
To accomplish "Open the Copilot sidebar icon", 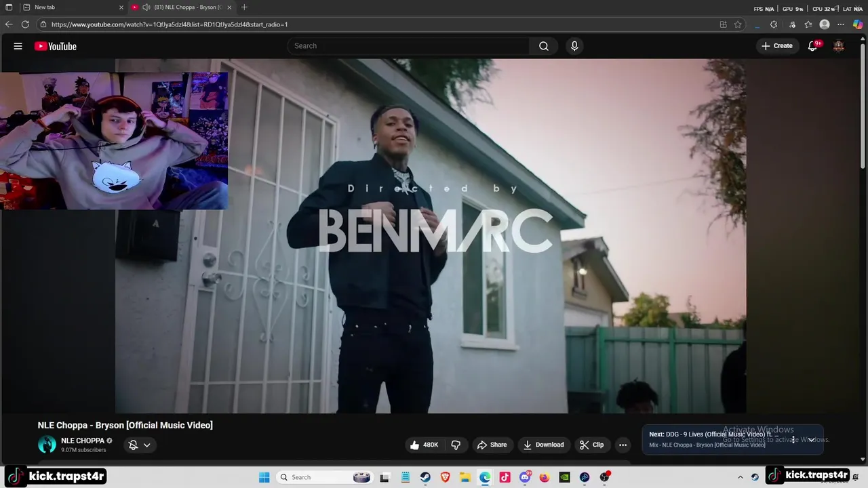I will pyautogui.click(x=858, y=24).
